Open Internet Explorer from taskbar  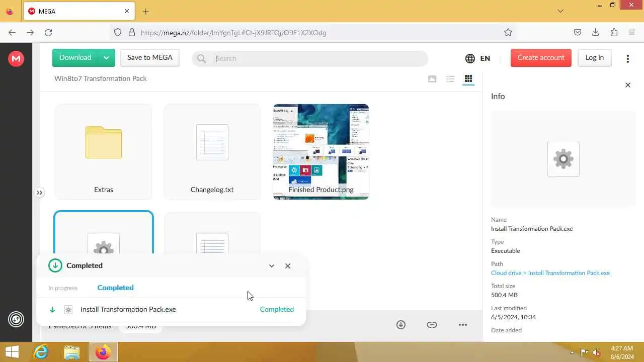(40, 352)
